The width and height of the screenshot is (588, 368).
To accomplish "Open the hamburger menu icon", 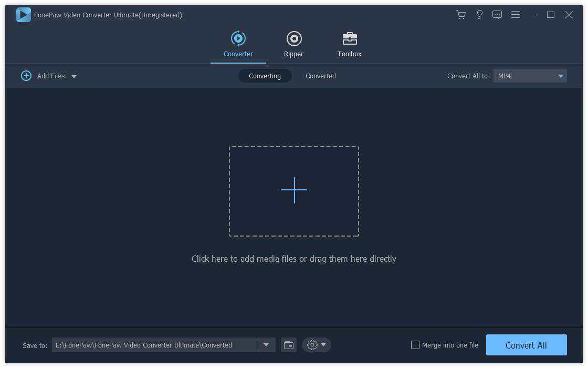I will (x=516, y=15).
